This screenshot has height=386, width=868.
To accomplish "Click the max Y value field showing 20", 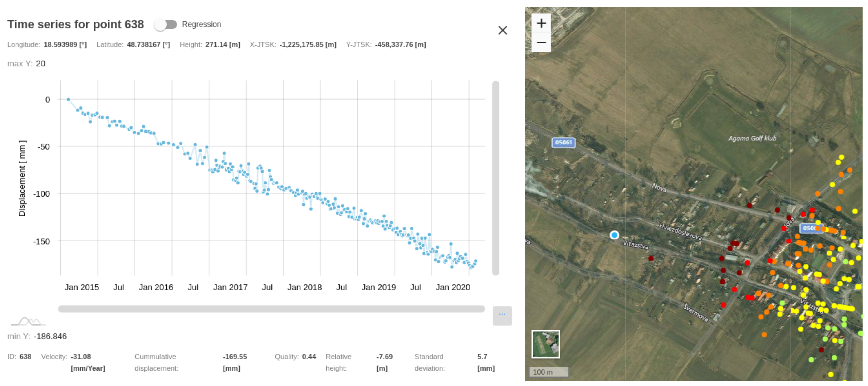I will click(41, 63).
